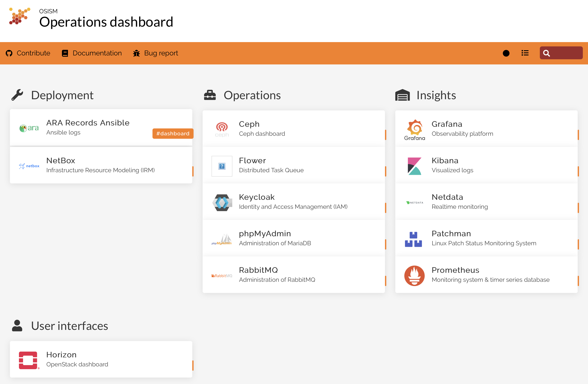The height and width of the screenshot is (384, 588).
Task: Open phpMyAdmin MariaDB administration entry
Action: (275, 238)
